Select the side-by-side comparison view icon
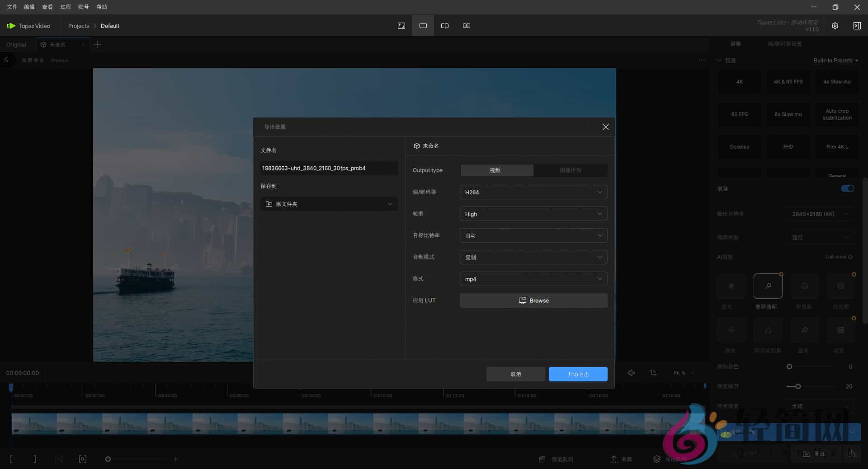Image resolution: width=868 pixels, height=469 pixels. tap(466, 25)
